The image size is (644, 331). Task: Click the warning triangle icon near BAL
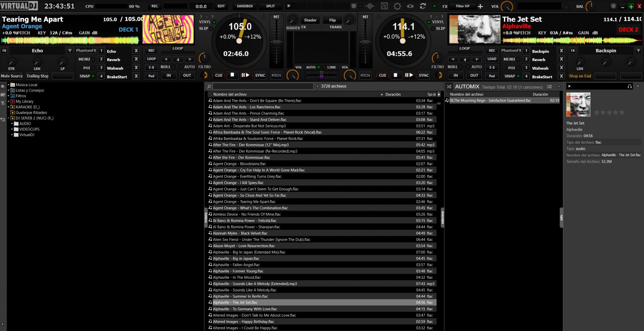coord(566,6)
